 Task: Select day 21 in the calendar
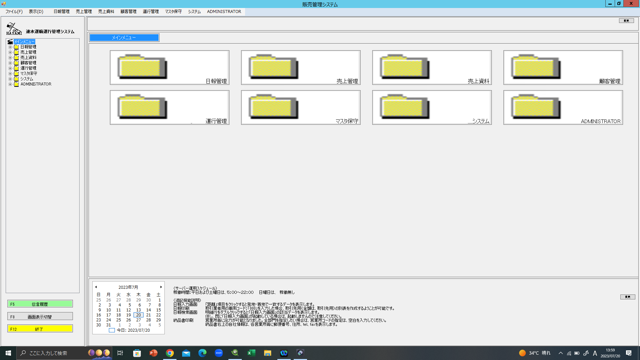(149, 315)
